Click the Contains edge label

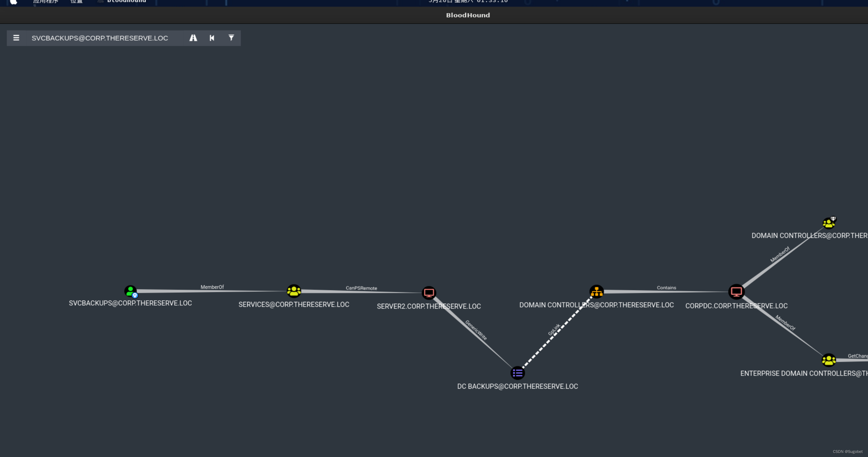(x=666, y=287)
